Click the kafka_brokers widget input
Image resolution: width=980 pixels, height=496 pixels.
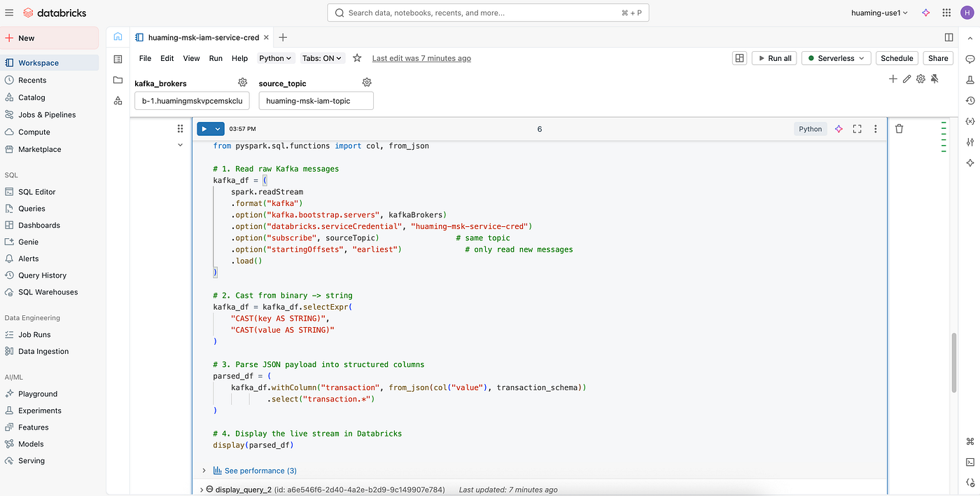pos(192,101)
